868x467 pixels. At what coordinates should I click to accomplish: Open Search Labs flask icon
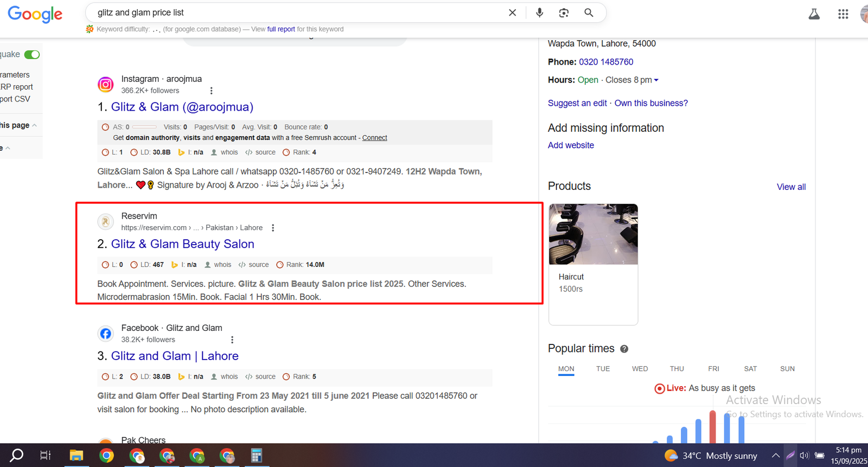(x=814, y=14)
